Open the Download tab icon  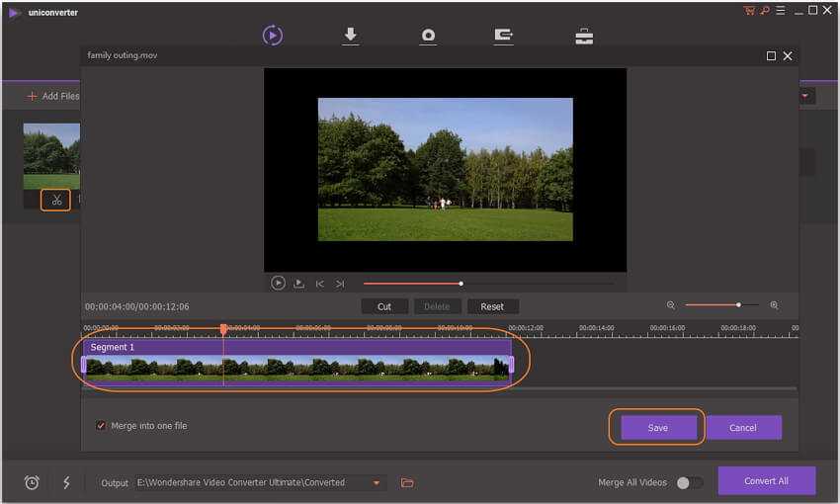pyautogui.click(x=350, y=36)
